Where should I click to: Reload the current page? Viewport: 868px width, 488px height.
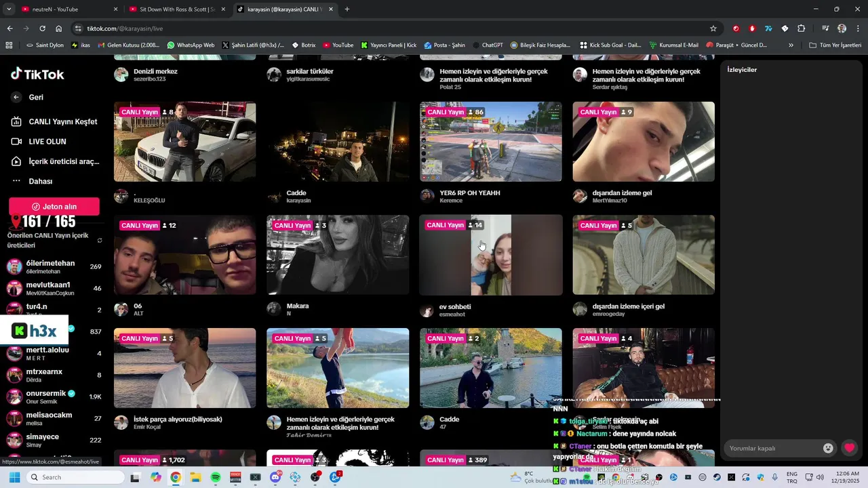[x=42, y=28]
